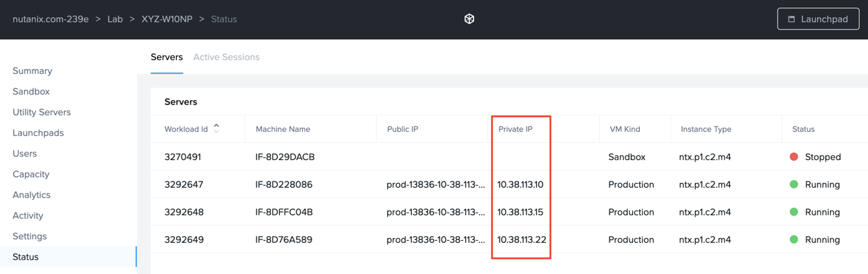Open Summary in the sidebar
868x274 pixels.
point(32,70)
